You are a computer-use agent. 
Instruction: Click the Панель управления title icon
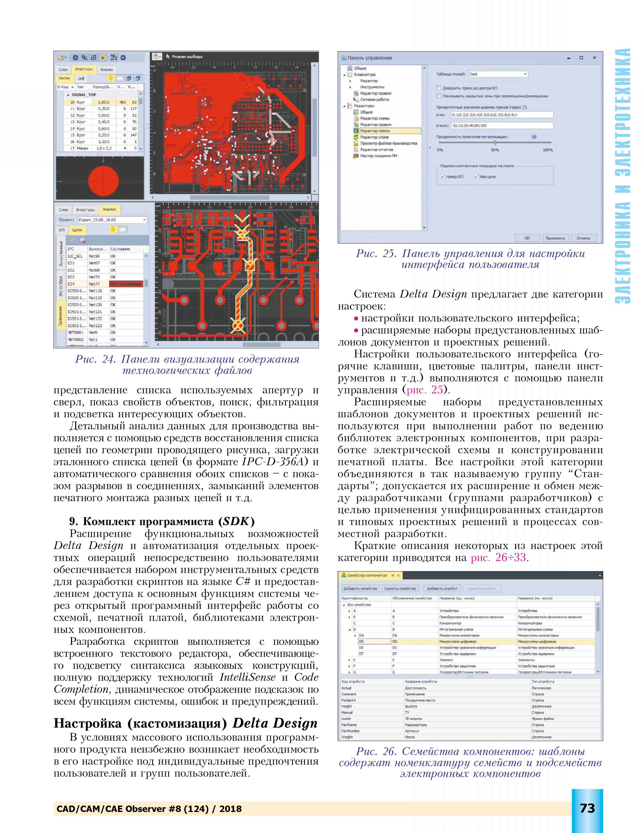click(343, 58)
